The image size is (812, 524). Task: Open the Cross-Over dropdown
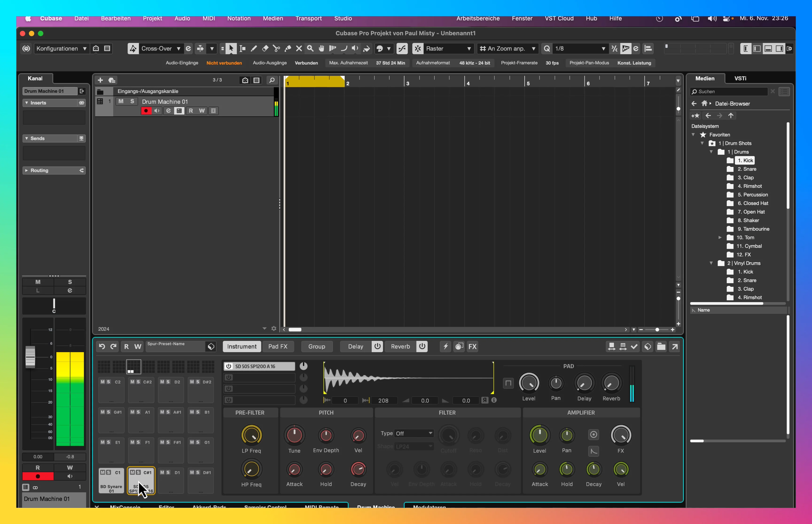161,49
